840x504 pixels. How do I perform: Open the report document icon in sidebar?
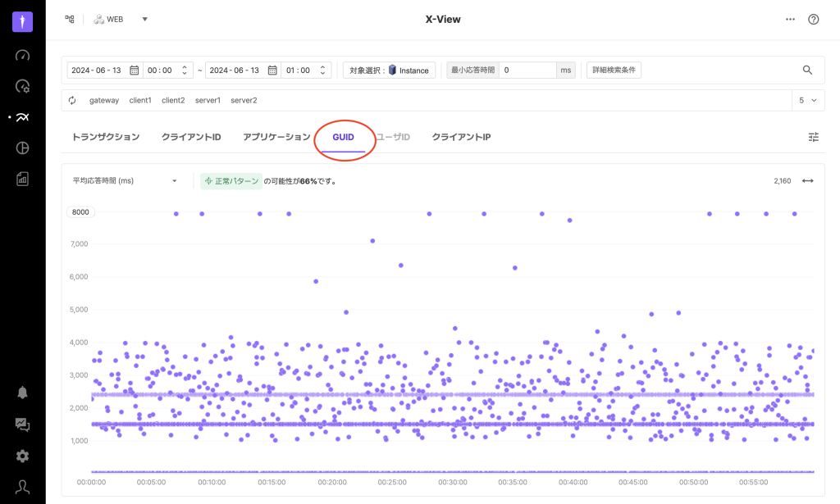click(22, 179)
